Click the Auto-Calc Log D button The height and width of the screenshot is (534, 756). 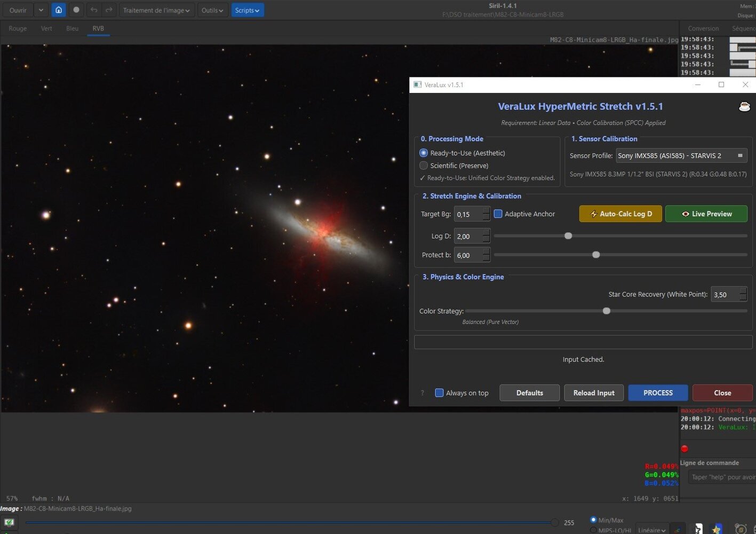(620, 214)
